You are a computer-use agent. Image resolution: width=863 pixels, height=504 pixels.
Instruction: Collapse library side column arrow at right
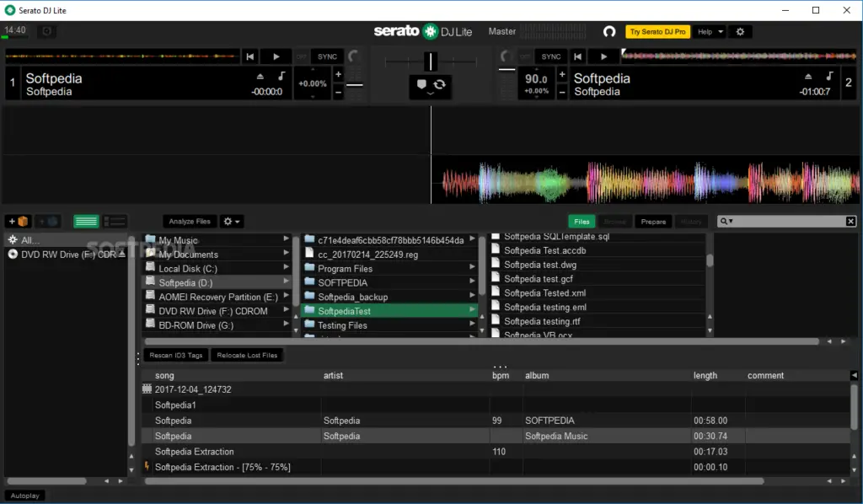pos(854,375)
